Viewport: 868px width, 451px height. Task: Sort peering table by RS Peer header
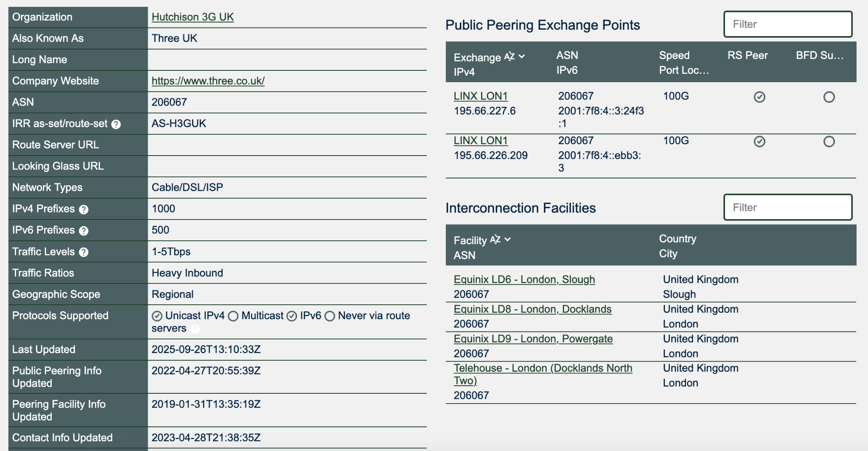click(x=748, y=56)
